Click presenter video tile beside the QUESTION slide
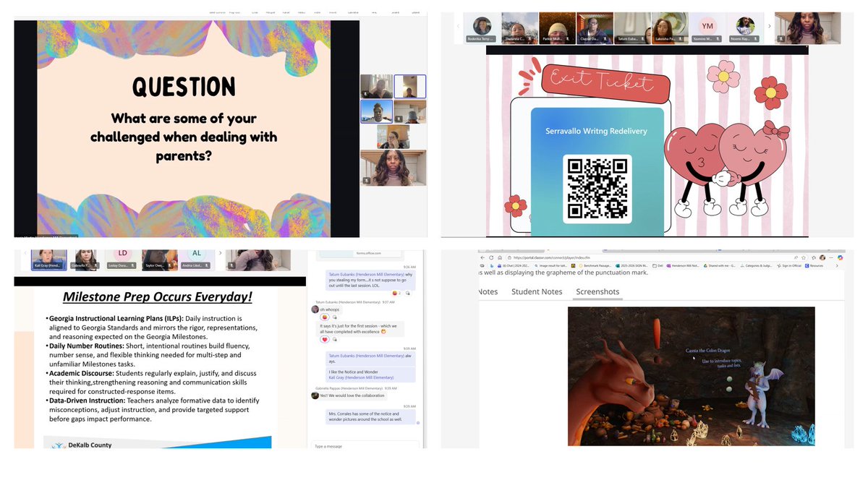Screen dimensions: 868x488 click(393, 168)
